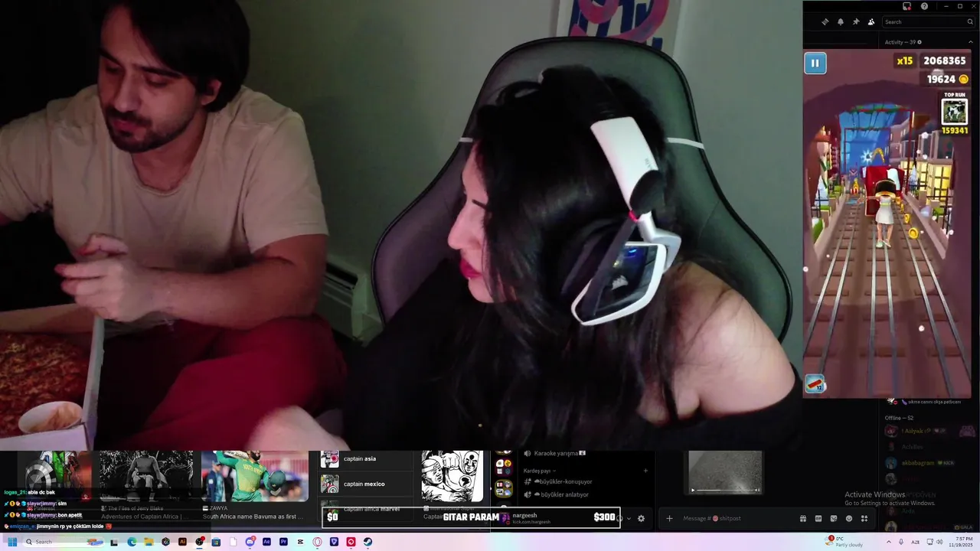Open Discord user settings gear

(x=641, y=518)
